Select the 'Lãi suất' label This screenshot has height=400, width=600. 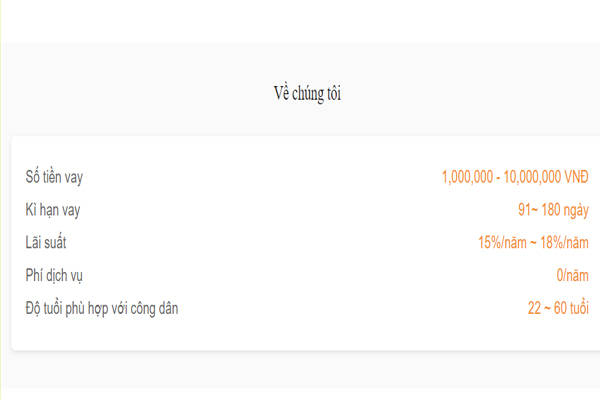tap(46, 242)
